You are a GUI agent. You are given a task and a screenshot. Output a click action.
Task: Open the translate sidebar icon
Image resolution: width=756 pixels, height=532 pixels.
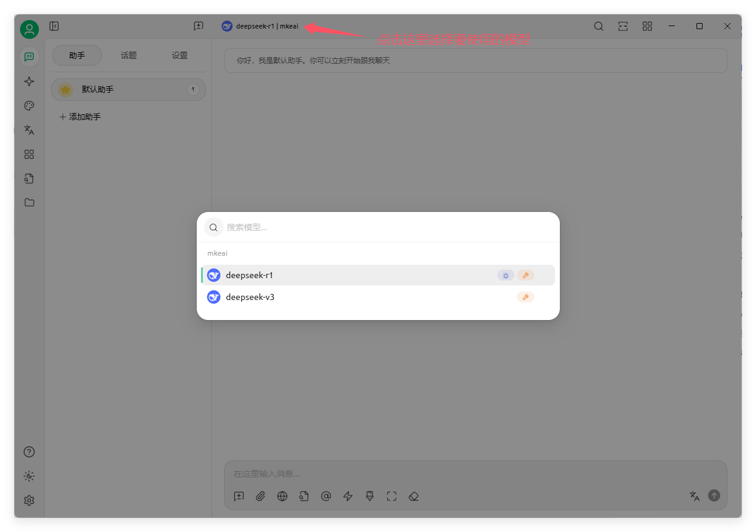(29, 130)
